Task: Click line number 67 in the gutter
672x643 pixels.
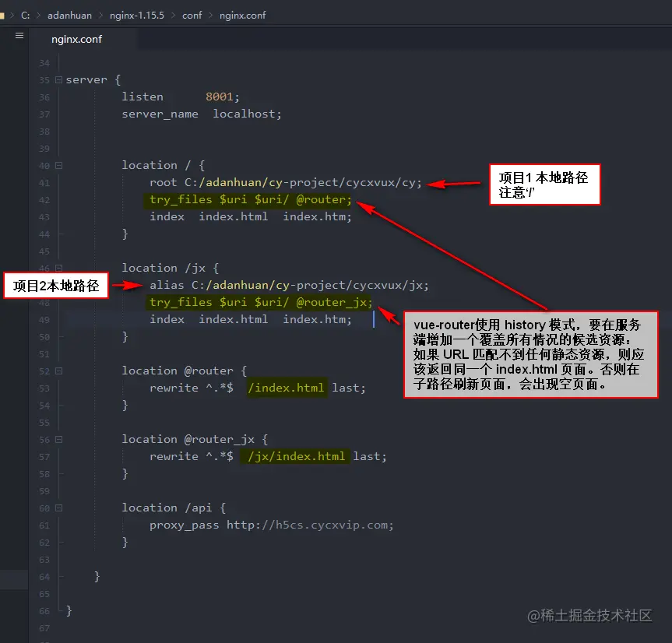Action: [x=44, y=628]
